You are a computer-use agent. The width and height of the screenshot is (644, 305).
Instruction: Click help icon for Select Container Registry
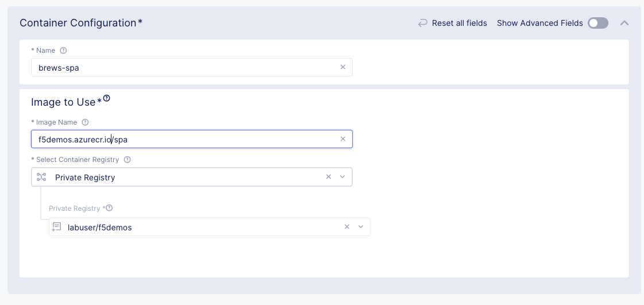(128, 160)
